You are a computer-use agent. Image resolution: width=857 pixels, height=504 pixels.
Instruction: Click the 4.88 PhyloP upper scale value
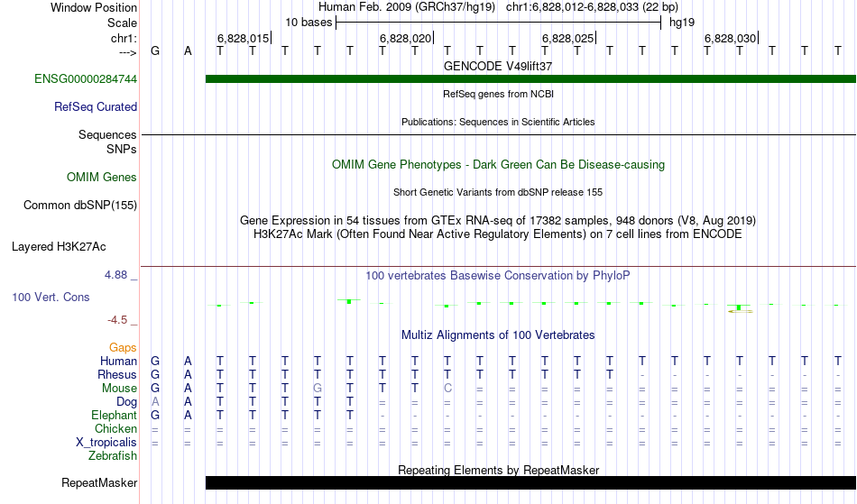click(x=116, y=275)
